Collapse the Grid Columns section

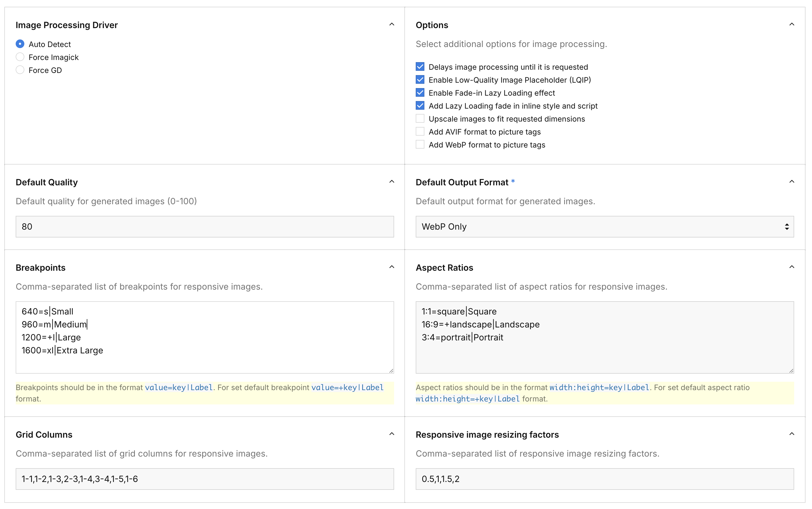pos(391,434)
